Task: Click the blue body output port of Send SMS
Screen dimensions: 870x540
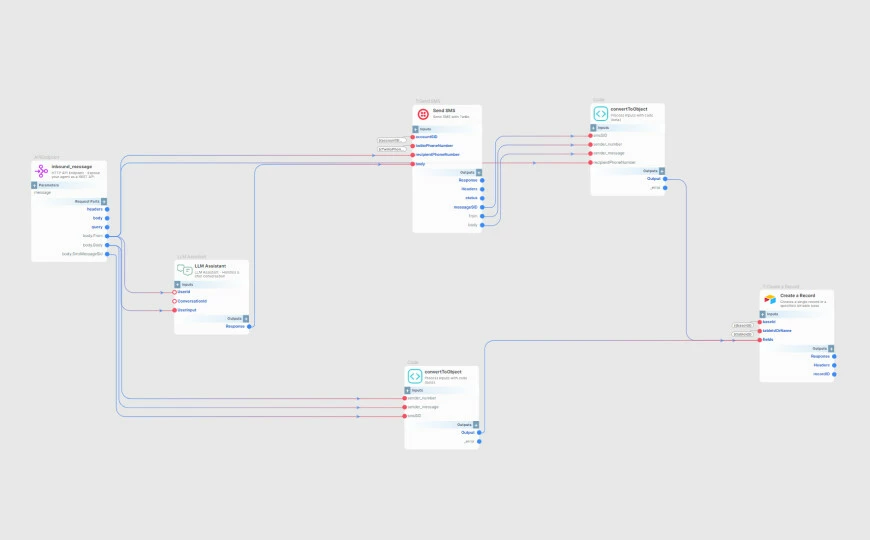Action: (482, 225)
